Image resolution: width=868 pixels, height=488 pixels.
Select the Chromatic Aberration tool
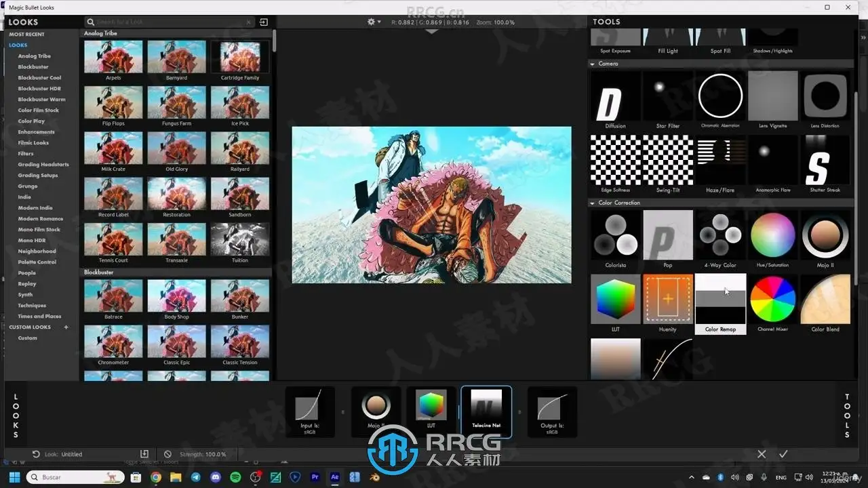[x=720, y=101]
